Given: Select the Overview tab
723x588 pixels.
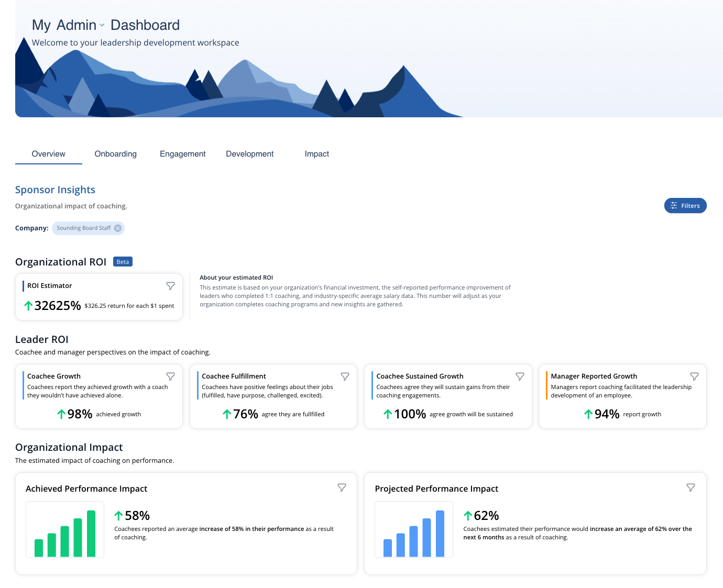Looking at the screenshot, I should pyautogui.click(x=48, y=154).
